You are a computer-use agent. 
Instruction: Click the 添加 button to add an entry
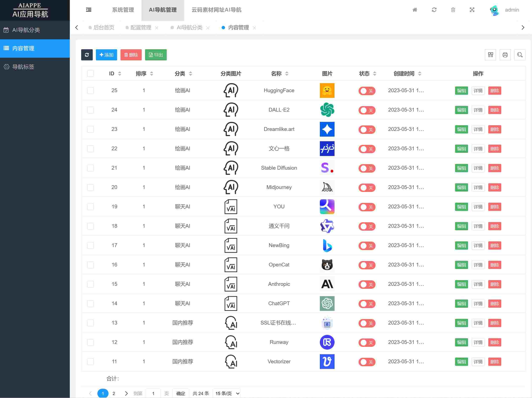106,55
